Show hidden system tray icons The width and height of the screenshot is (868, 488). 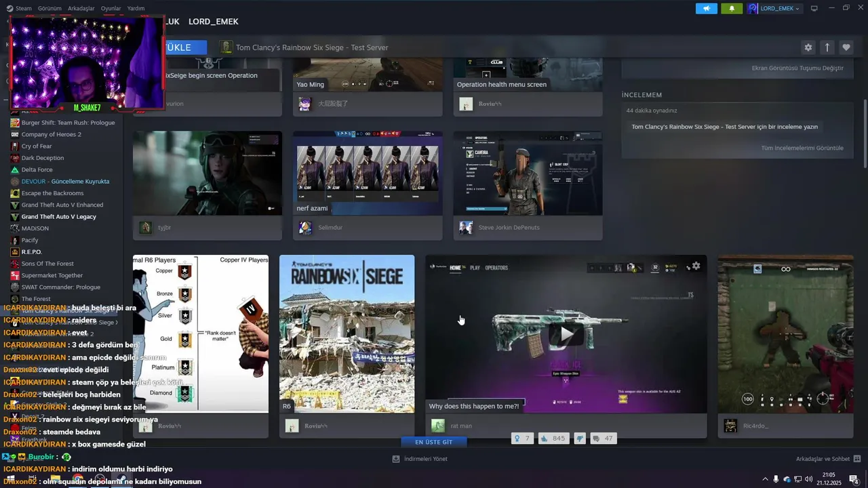point(765,479)
